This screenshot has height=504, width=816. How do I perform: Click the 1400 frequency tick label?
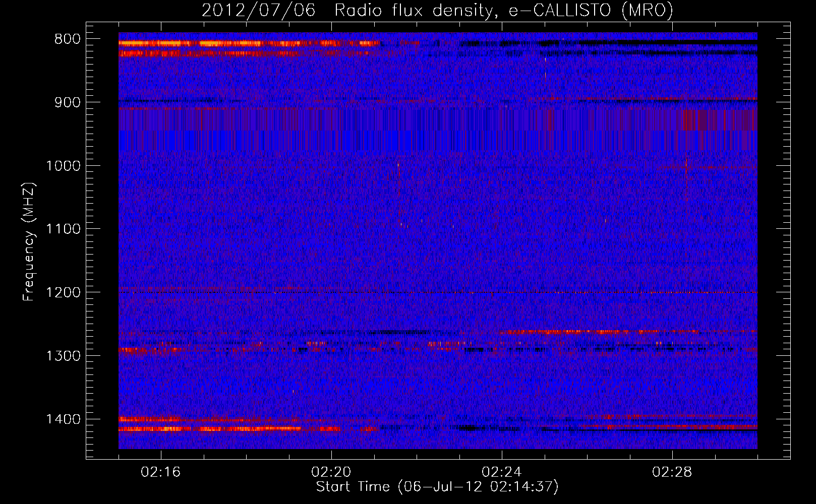(63, 419)
